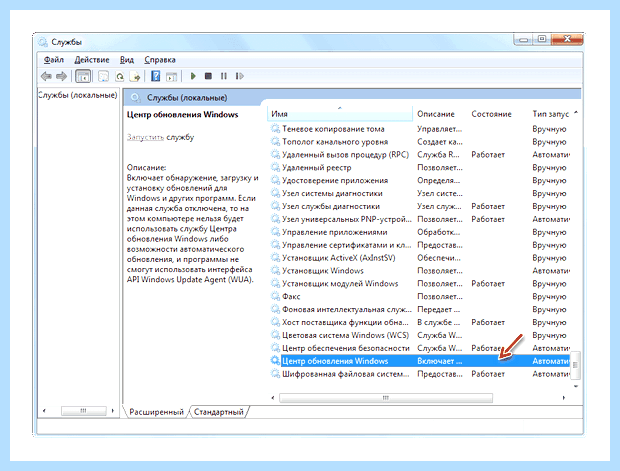Click gear icon beside Центр обновления Windows
This screenshot has height=471, width=620.
pos(275,361)
